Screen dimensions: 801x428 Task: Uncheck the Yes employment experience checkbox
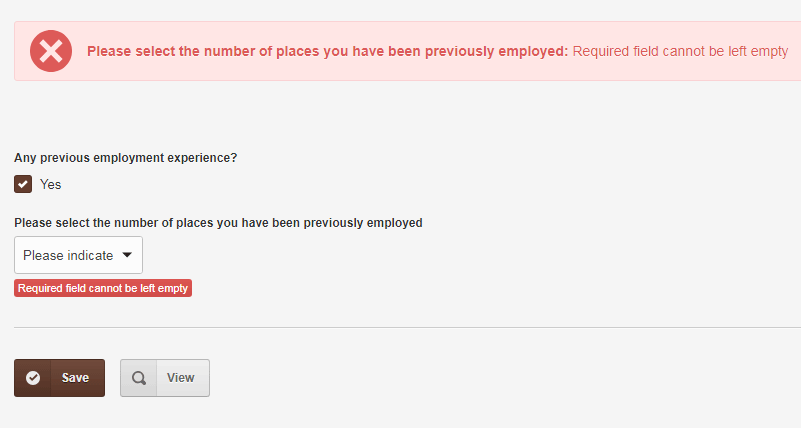23,184
